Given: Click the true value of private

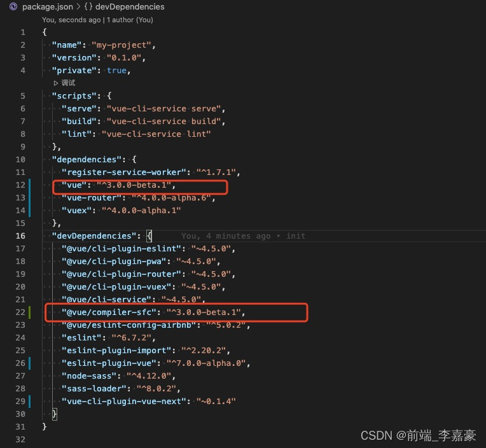Looking at the screenshot, I should 116,71.
